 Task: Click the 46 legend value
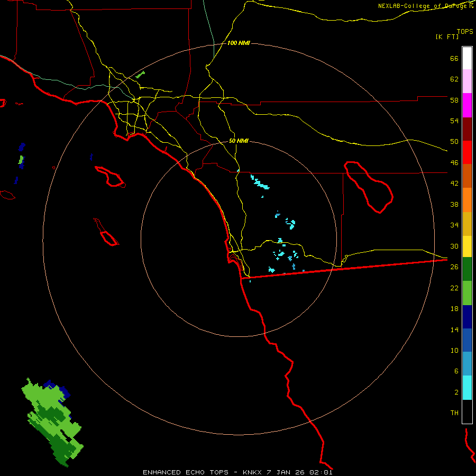454,163
